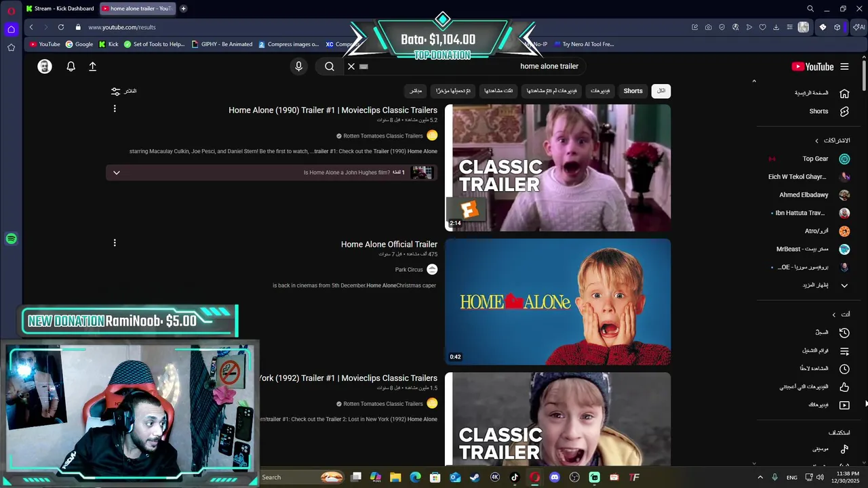Play Home Alone (1990) Classic Trailer thumbnail
Screen dimensions: 868x488
tap(557, 167)
